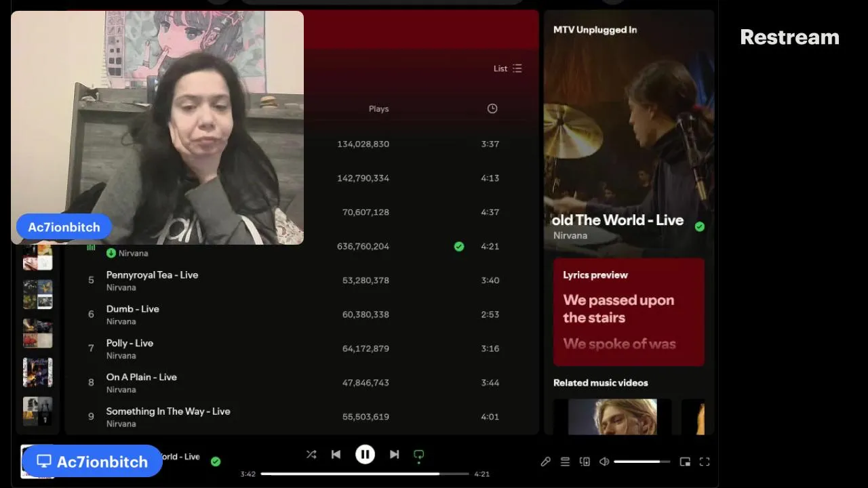Sort by the Plays column header
Viewport: 868px width, 488px height.
click(x=378, y=108)
